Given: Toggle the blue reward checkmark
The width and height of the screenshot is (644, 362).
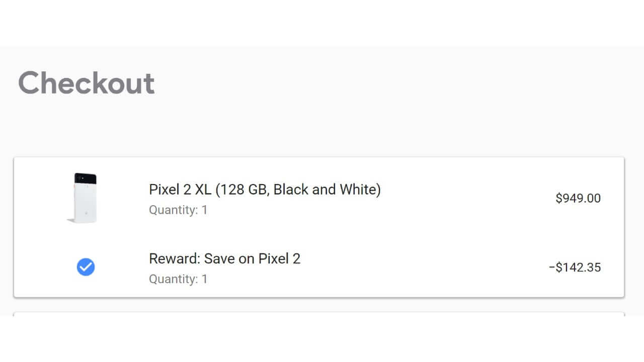Looking at the screenshot, I should tap(86, 267).
